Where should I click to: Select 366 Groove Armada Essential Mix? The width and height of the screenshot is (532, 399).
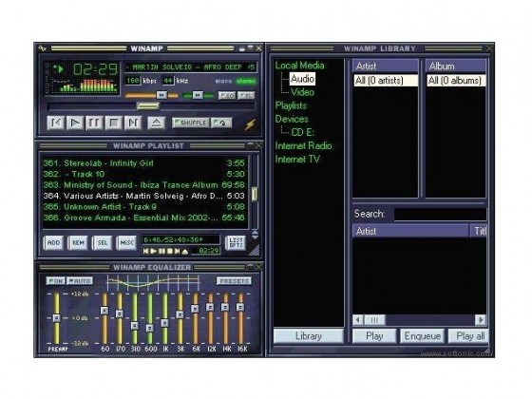[x=143, y=218]
